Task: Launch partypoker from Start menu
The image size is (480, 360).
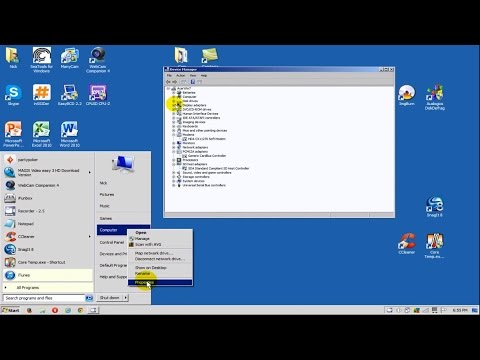Action: click(48, 160)
